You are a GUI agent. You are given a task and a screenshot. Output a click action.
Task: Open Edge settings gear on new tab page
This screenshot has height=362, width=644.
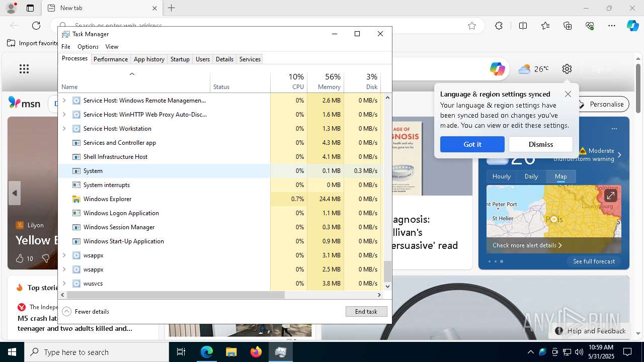point(567,69)
